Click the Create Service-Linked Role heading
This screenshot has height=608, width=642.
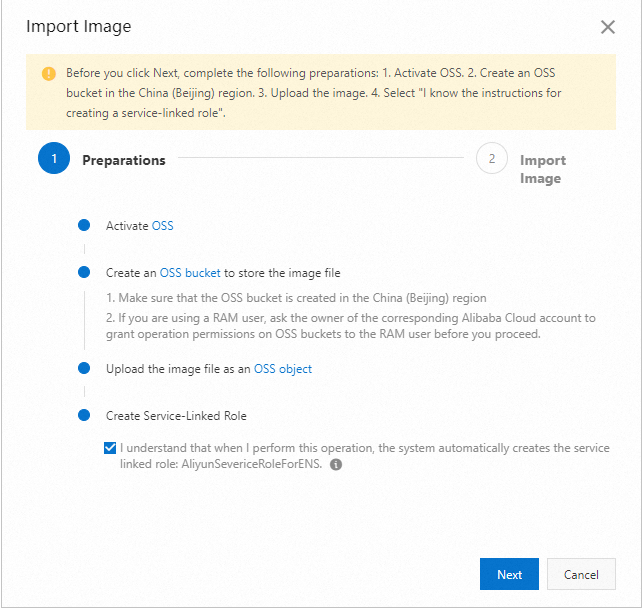pyautogui.click(x=176, y=415)
